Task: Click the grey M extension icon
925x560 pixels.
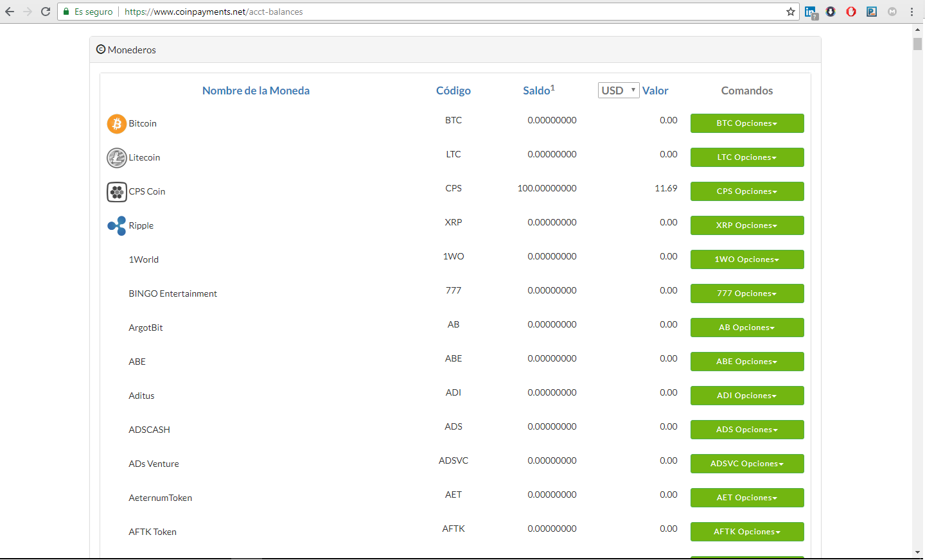Action: [x=892, y=12]
